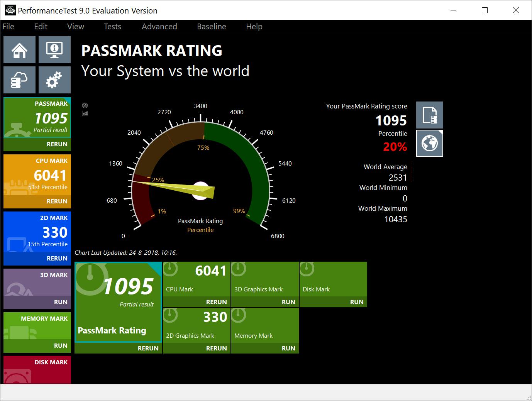The height and width of the screenshot is (401, 532).
Task: Select the large PassMark Rating 1095 tile
Action: pyautogui.click(x=118, y=302)
